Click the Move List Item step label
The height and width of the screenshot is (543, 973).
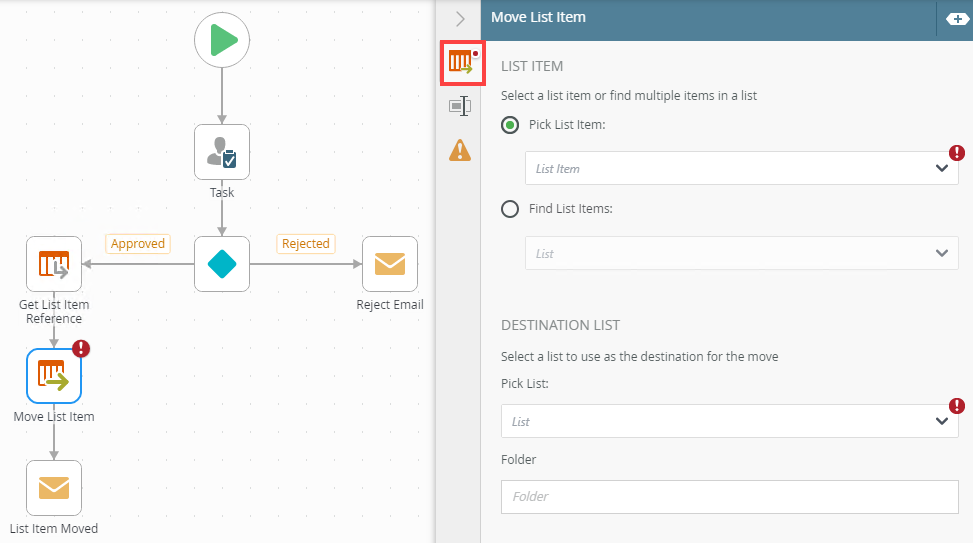[54, 416]
